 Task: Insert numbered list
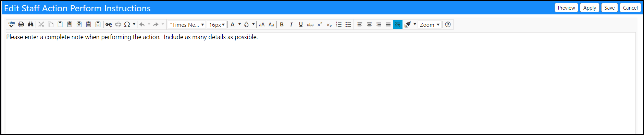pos(339,24)
